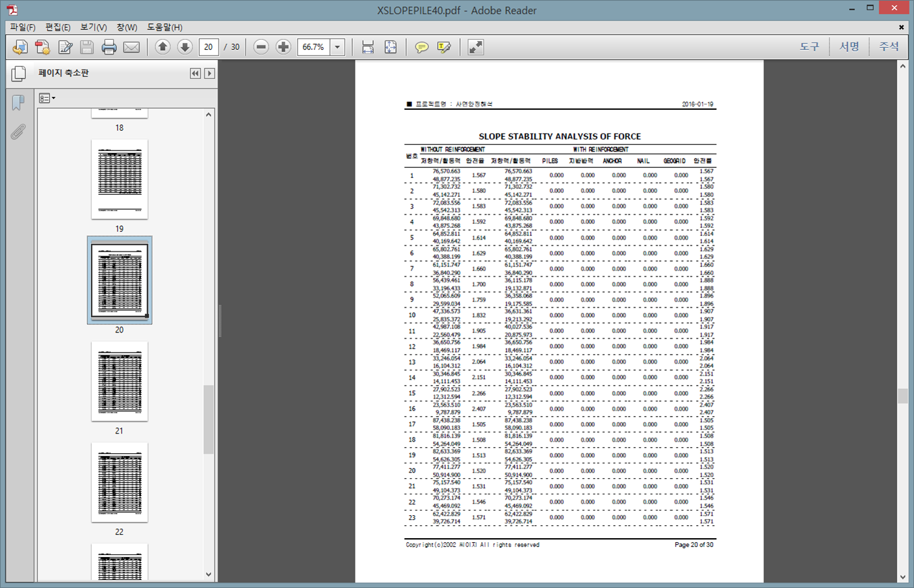Click the page number field showing 20
Viewport: 914px width, 588px height.
click(x=209, y=47)
